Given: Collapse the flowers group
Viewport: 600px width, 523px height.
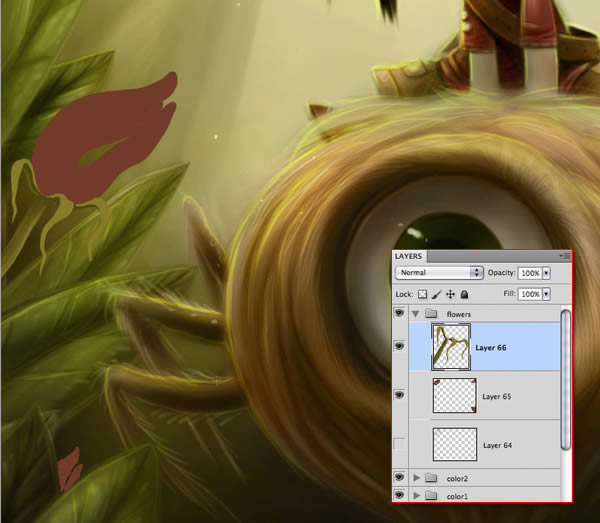Looking at the screenshot, I should click(x=416, y=314).
